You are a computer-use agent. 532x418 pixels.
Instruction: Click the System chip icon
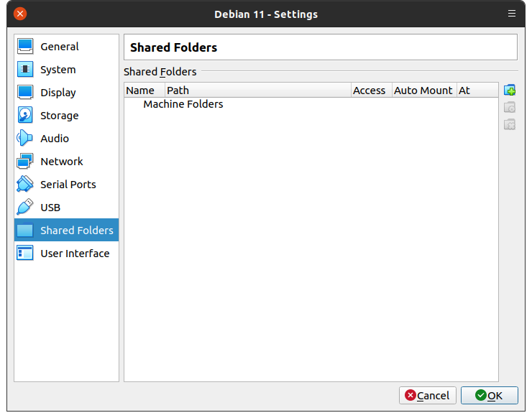click(x=25, y=70)
